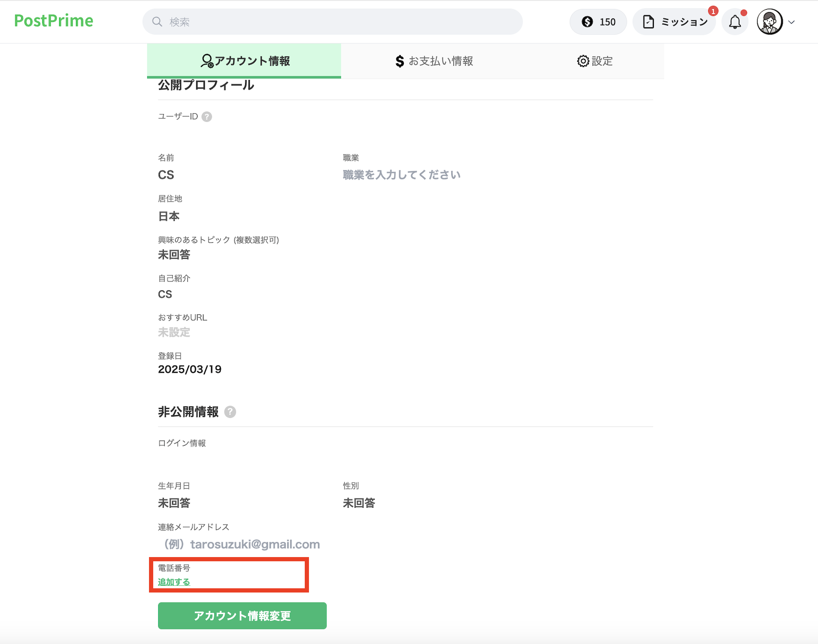Click 未回答 under 生年月日
818x644 pixels.
174,503
